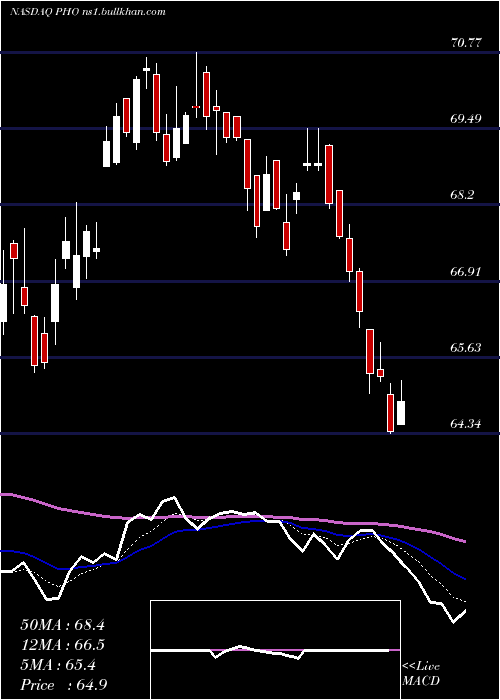Image resolution: width=500 pixels, height=700 pixels.
Task: Select the 66.91 price level label
Action: 466,271
